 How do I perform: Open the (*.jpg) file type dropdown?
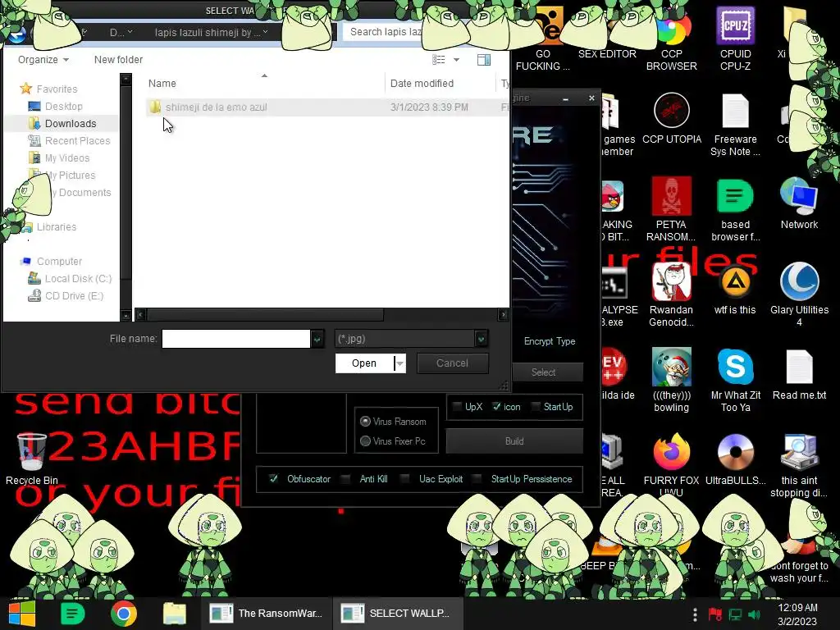[481, 339]
